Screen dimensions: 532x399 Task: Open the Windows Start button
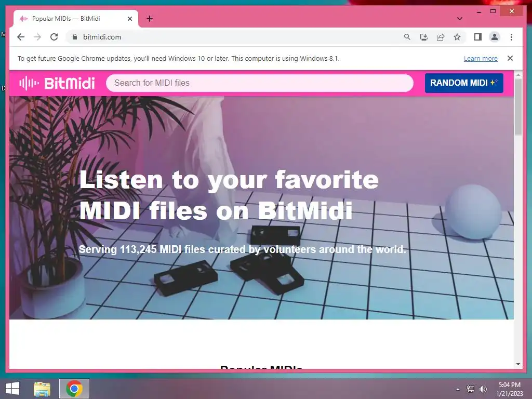tap(12, 389)
